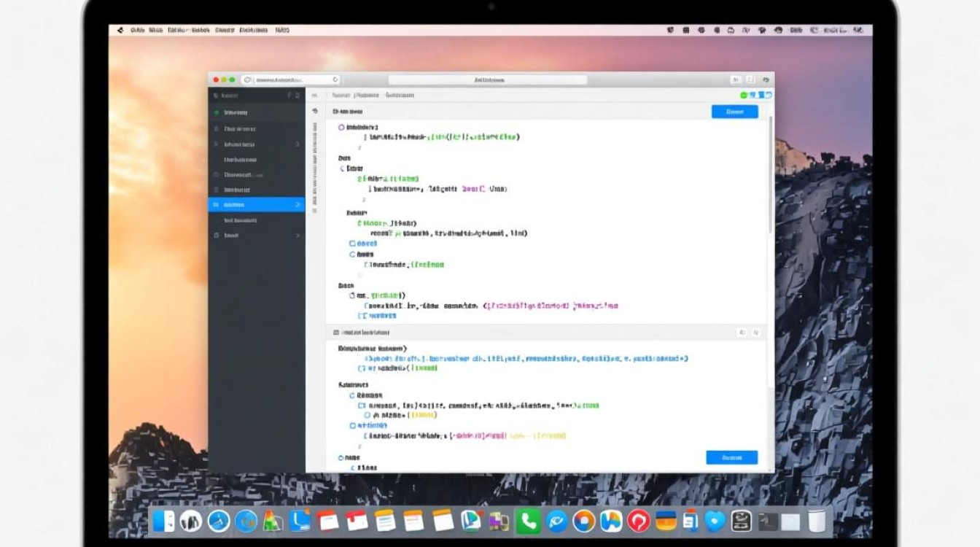The width and height of the screenshot is (980, 547).
Task: Click the green status icon above the editor
Action: tap(744, 96)
